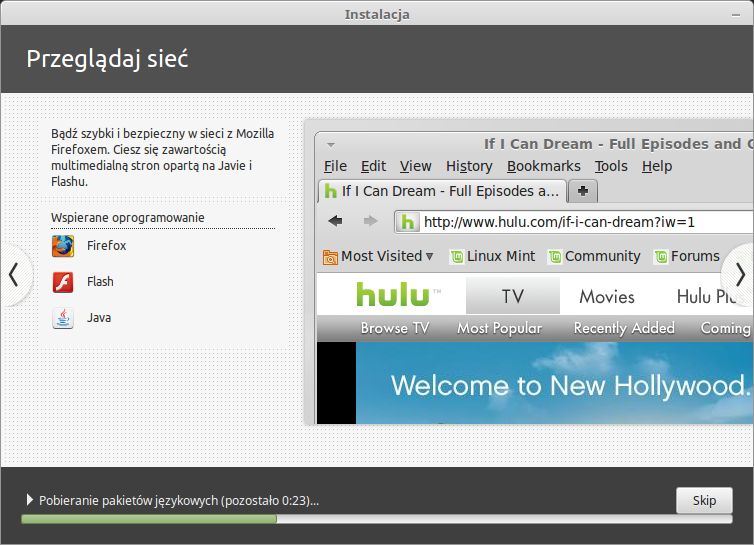This screenshot has height=545, width=754.
Task: Click the Flash label text
Action: click(x=100, y=281)
